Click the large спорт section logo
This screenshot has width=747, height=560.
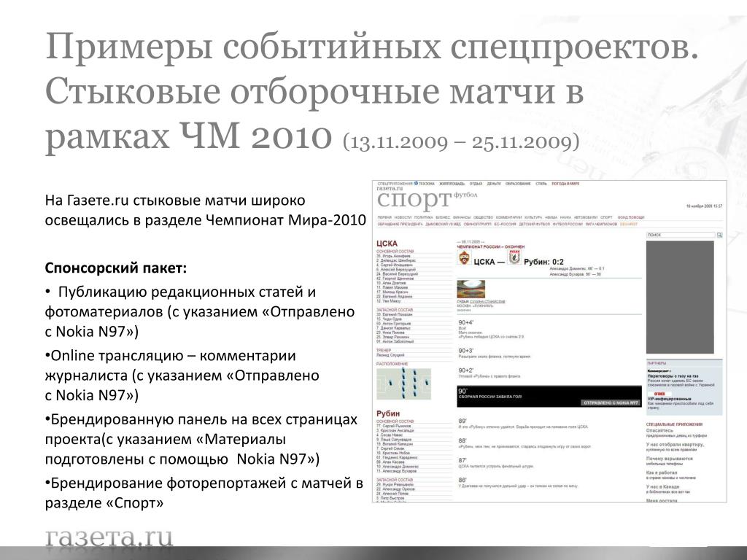(414, 201)
